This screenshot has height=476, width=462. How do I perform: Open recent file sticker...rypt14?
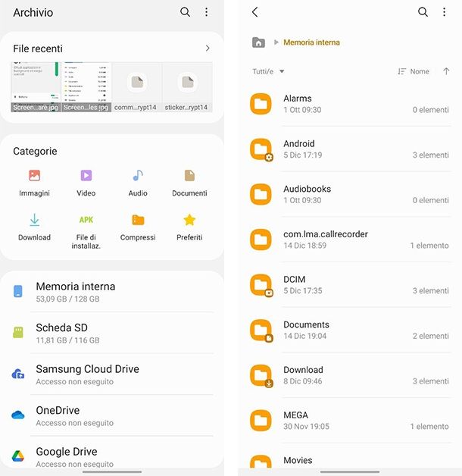point(187,87)
